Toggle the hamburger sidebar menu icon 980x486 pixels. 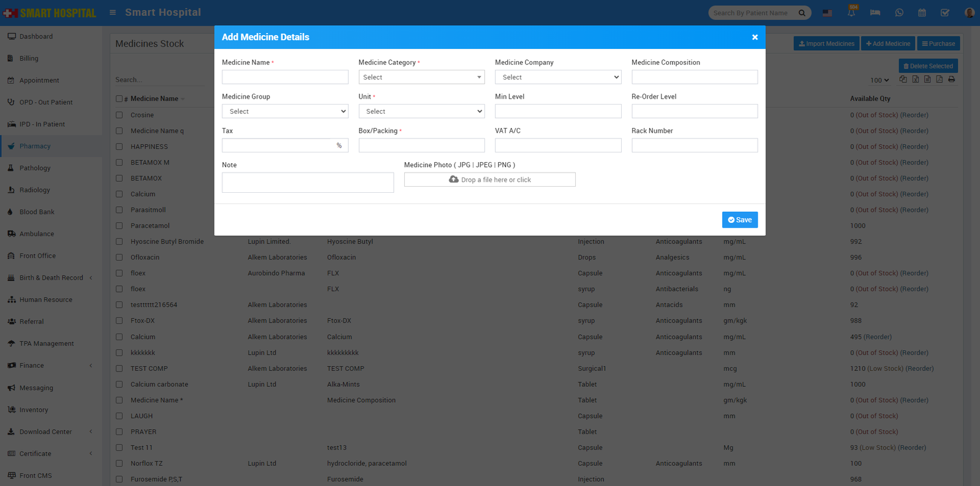[113, 12]
